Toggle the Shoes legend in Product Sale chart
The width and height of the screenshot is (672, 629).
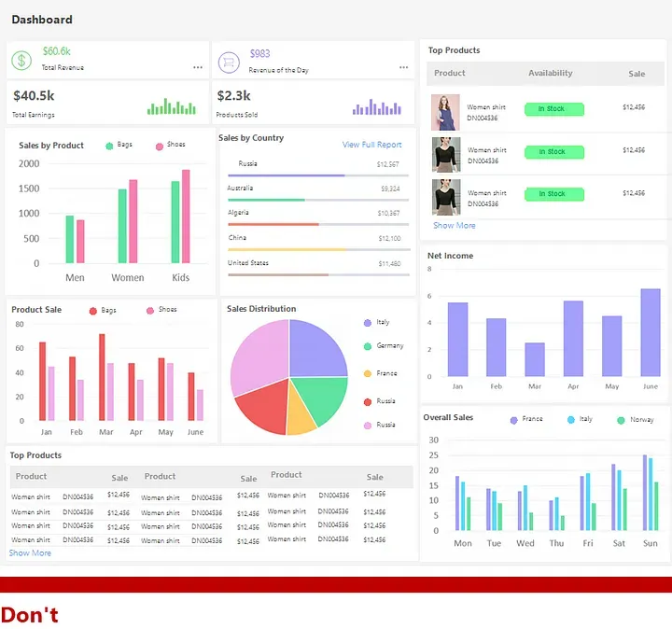point(161,310)
